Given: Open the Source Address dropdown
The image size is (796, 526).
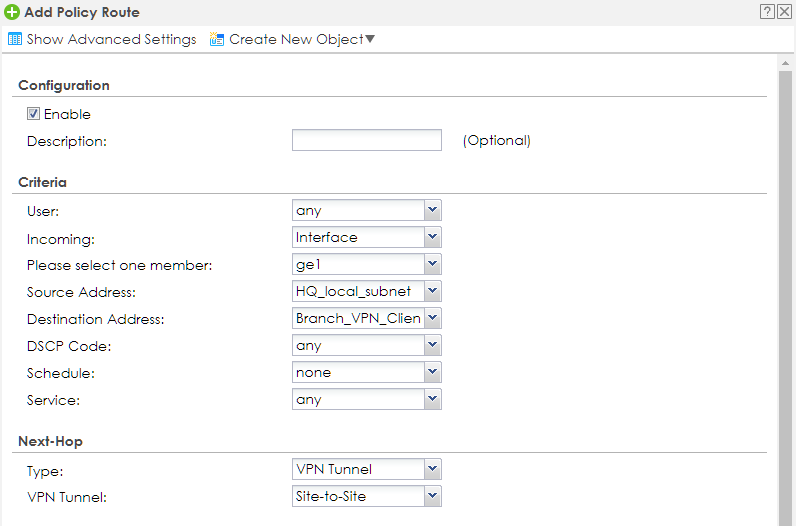Looking at the screenshot, I should (432, 292).
